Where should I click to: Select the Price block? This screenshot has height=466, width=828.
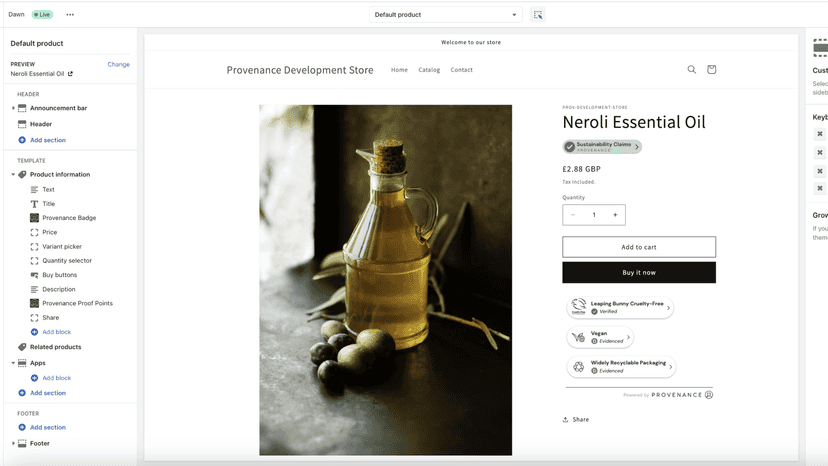click(50, 232)
